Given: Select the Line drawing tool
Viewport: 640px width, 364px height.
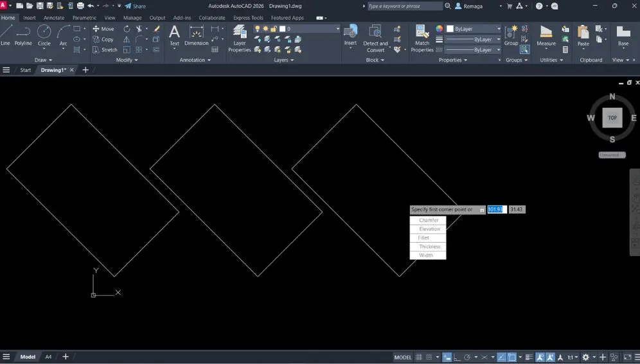Looking at the screenshot, I should click(x=6, y=35).
